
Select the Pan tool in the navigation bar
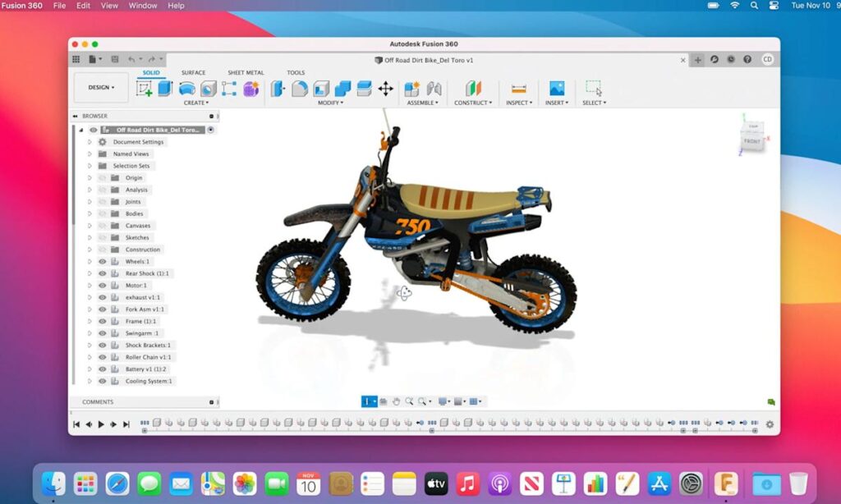(397, 401)
